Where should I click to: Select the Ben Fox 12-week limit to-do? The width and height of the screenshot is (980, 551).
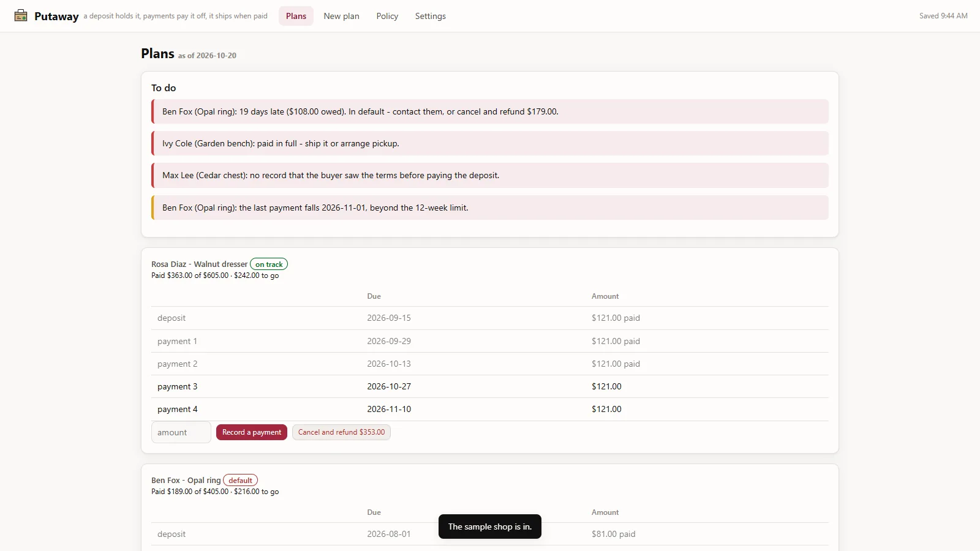(x=490, y=208)
